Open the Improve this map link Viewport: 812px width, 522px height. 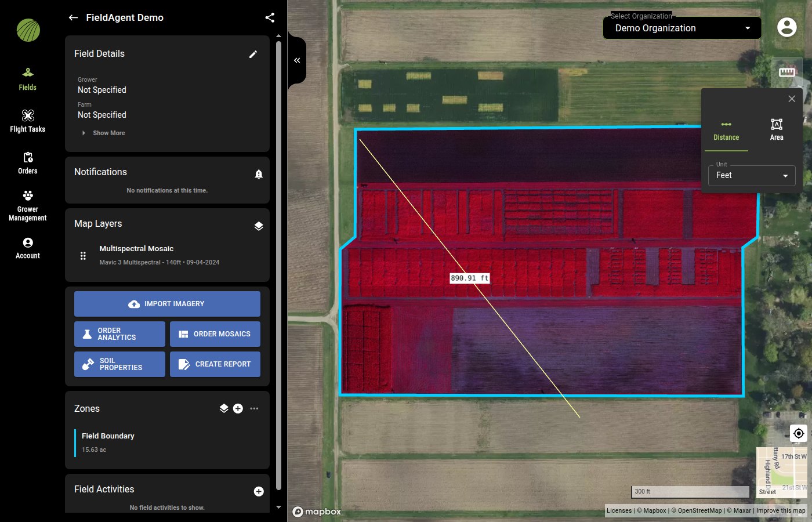click(x=781, y=511)
